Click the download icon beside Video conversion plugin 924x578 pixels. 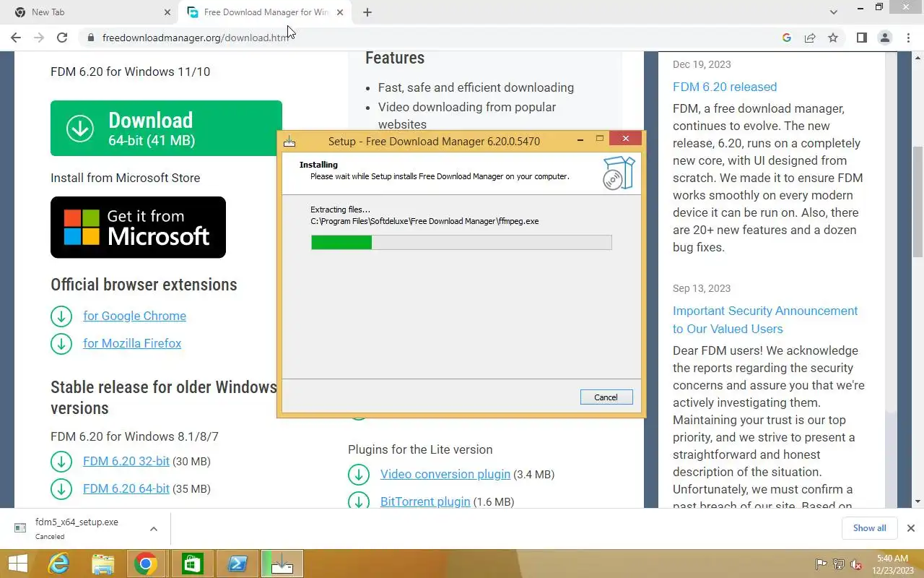click(359, 475)
